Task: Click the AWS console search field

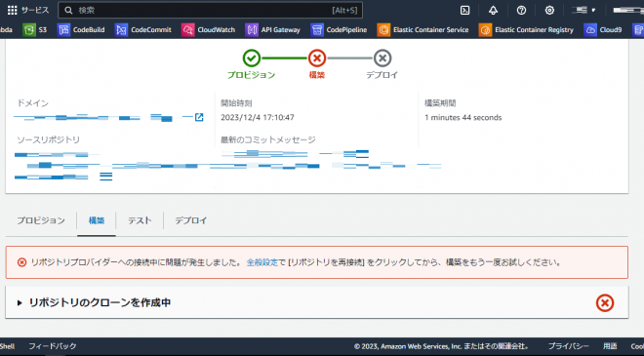Action: (210, 11)
